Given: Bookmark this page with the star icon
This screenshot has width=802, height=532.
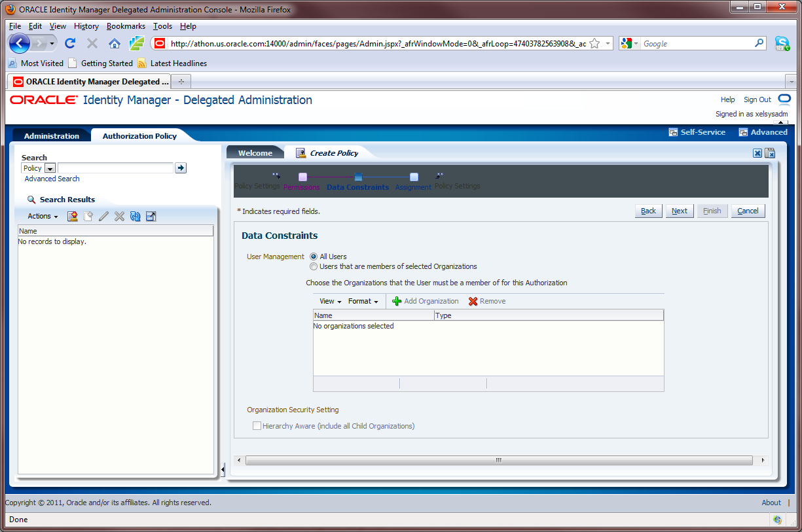Looking at the screenshot, I should [594, 43].
